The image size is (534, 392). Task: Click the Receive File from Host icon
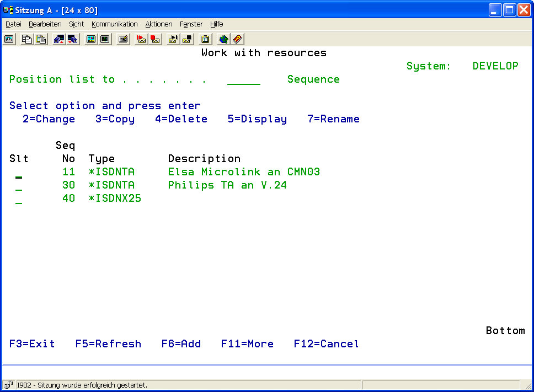pyautogui.click(x=72, y=39)
